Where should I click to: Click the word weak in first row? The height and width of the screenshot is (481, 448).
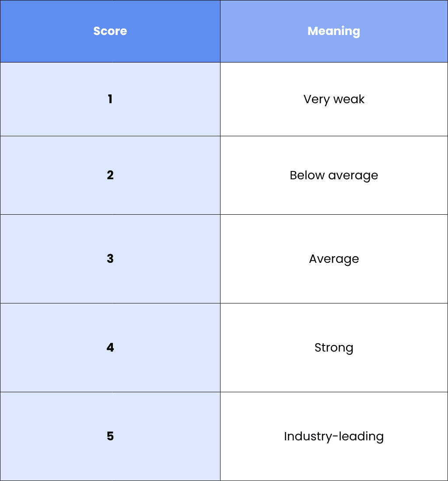(x=349, y=99)
